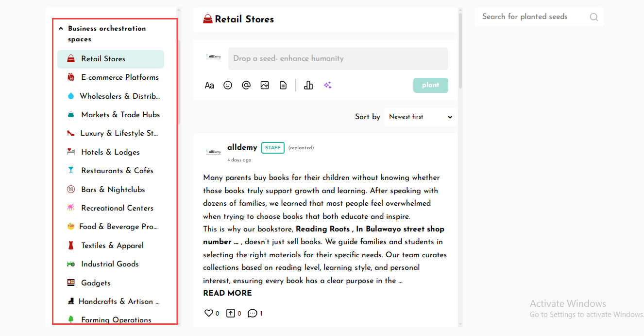Collapse the Business orchestration spaces section
Viewport: 644px width, 336px height.
click(61, 29)
